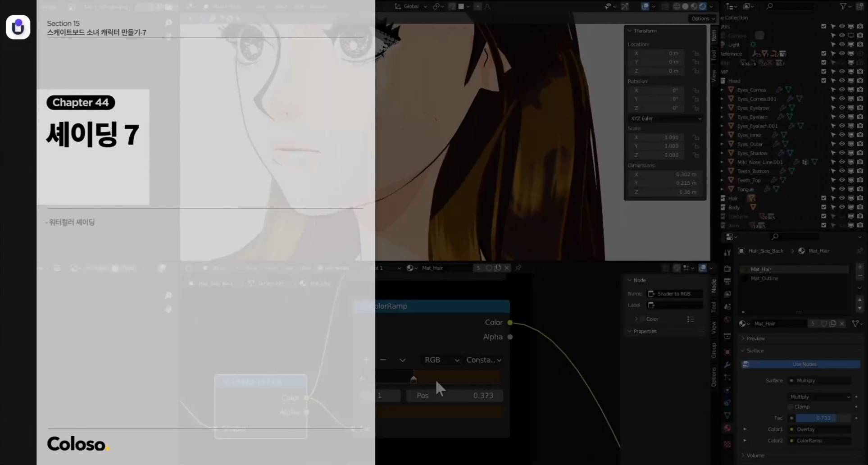This screenshot has width=868, height=465.
Task: Click the Eyes_Cornea mesh object icon
Action: 731,90
